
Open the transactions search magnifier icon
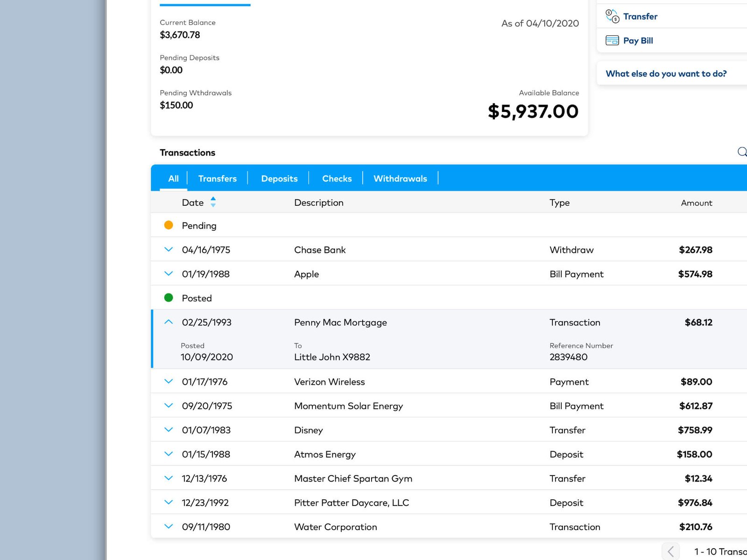741,152
